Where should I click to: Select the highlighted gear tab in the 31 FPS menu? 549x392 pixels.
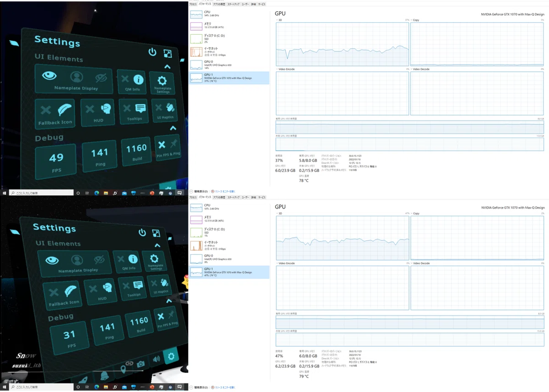tap(171, 356)
